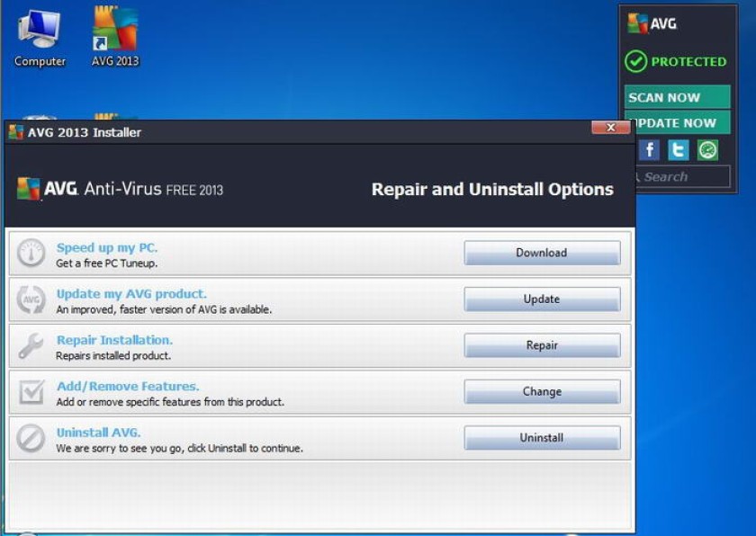Click the 'Repair and Uninstall Options' heading

pyautogui.click(x=492, y=189)
